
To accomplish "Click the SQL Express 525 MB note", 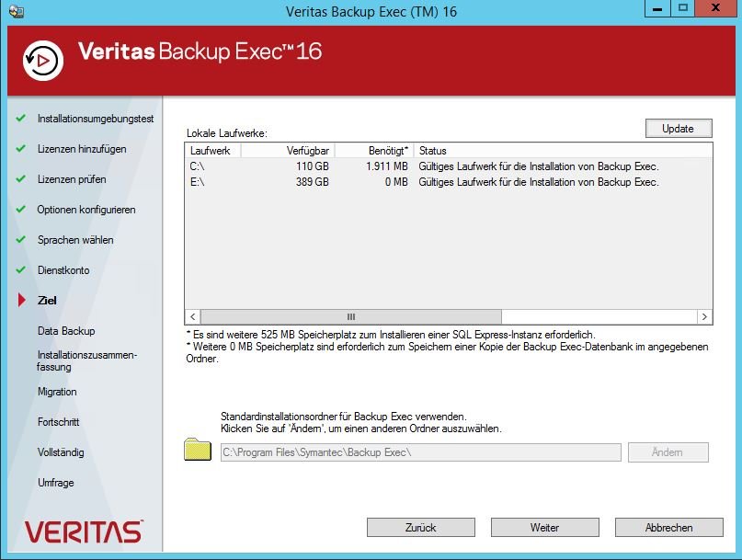I will (x=391, y=334).
